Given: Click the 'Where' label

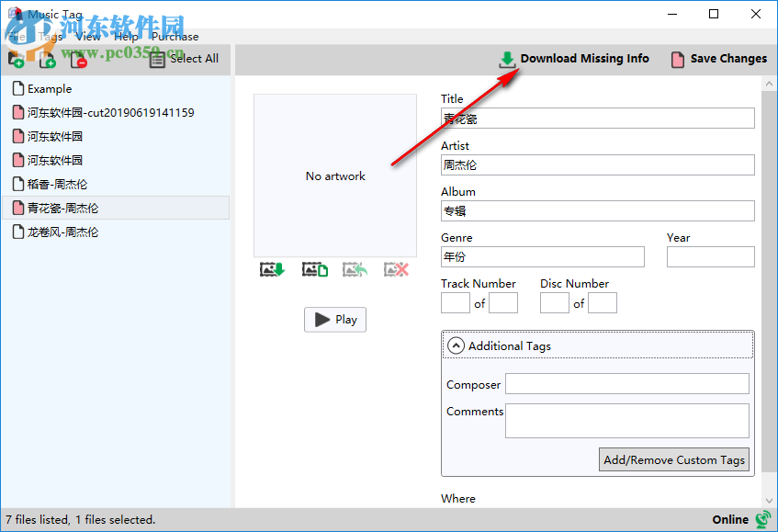Looking at the screenshot, I should pos(458,499).
